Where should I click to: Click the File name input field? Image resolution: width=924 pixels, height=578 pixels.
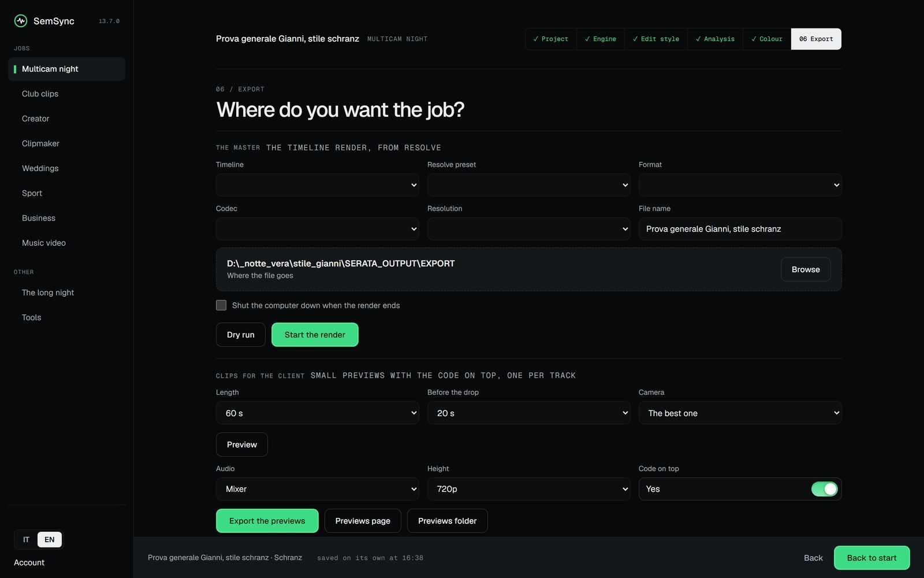[740, 229]
